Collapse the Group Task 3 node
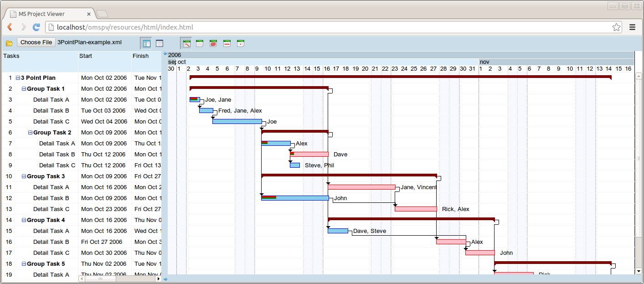The width and height of the screenshot is (644, 284). coord(24,176)
